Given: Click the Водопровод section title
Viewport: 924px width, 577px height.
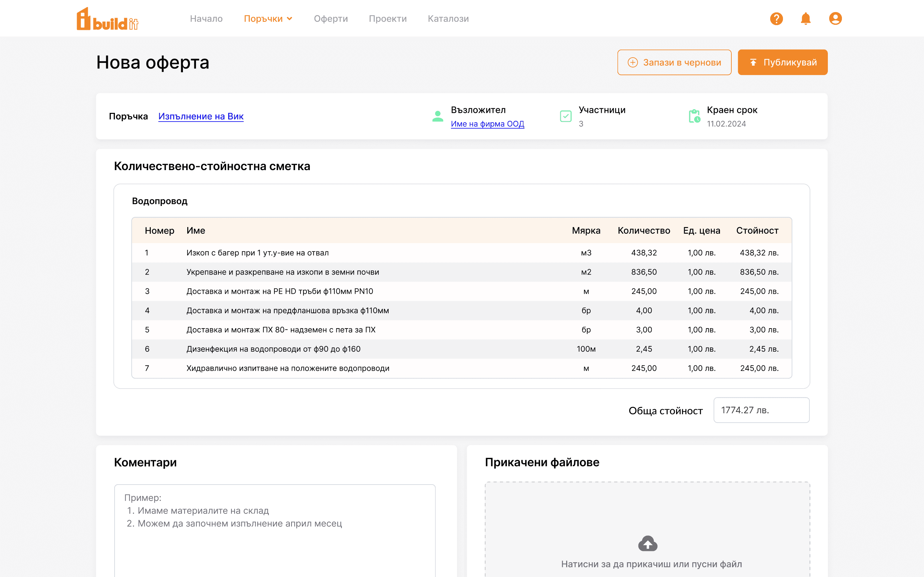Looking at the screenshot, I should (x=159, y=201).
